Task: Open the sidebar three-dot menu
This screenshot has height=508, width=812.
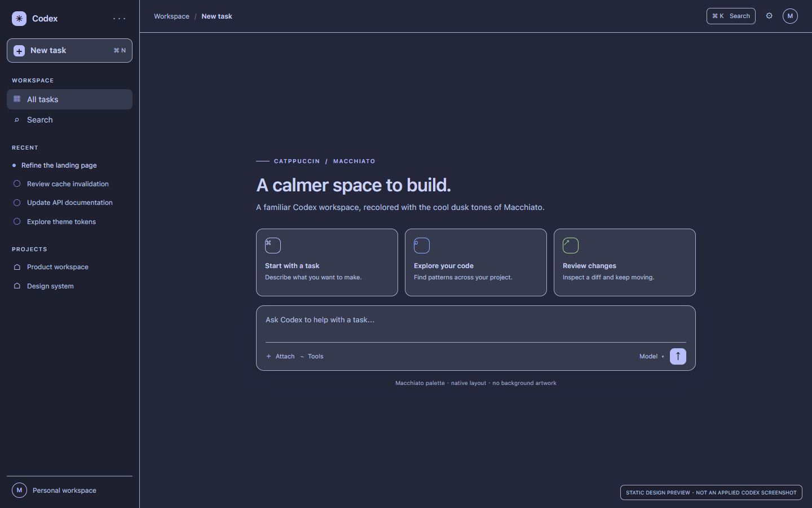Action: click(x=120, y=19)
